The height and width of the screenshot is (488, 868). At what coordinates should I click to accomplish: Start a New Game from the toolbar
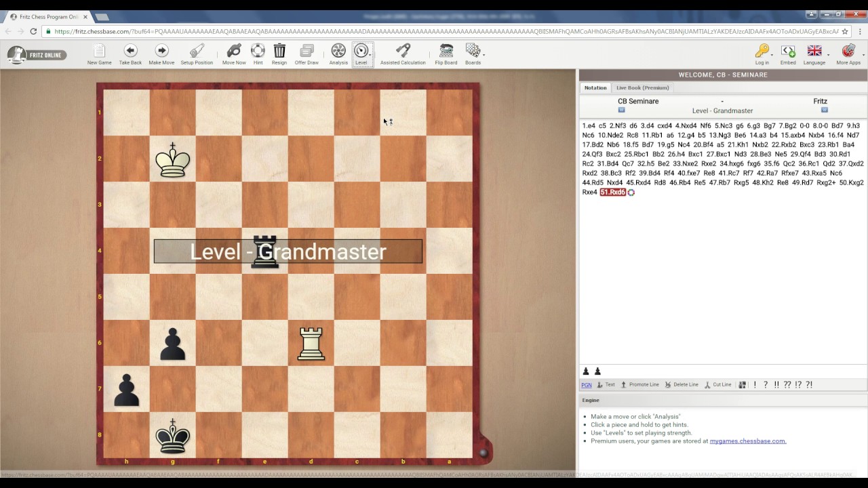click(x=99, y=54)
